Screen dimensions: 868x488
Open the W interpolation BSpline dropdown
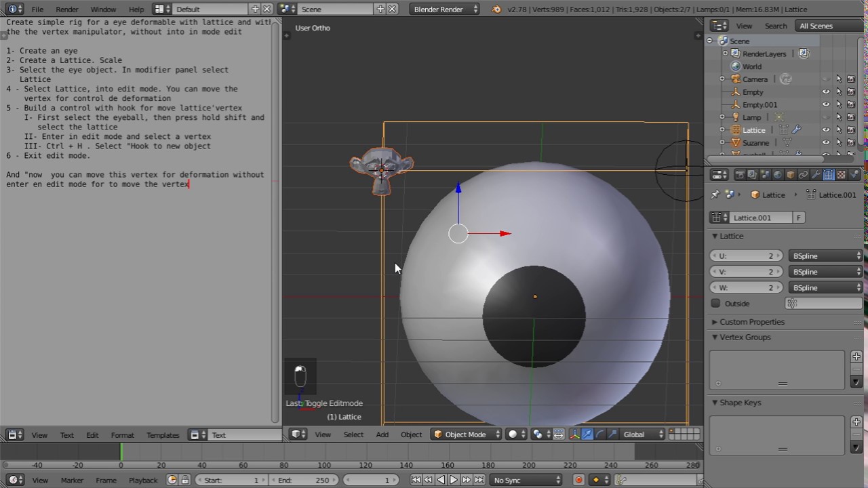pos(825,287)
